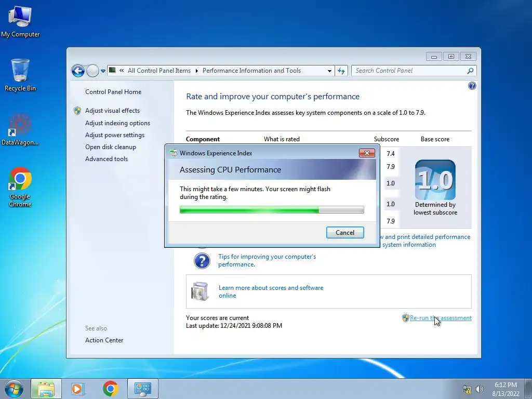Viewport: 532px width, 399px height.
Task: Open Adjust indexing options
Action: [x=117, y=123]
